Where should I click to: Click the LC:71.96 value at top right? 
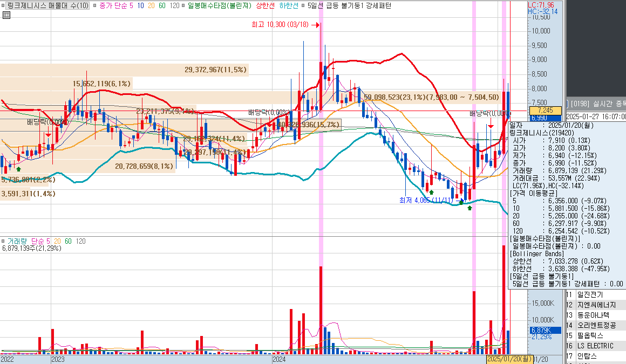point(541,5)
